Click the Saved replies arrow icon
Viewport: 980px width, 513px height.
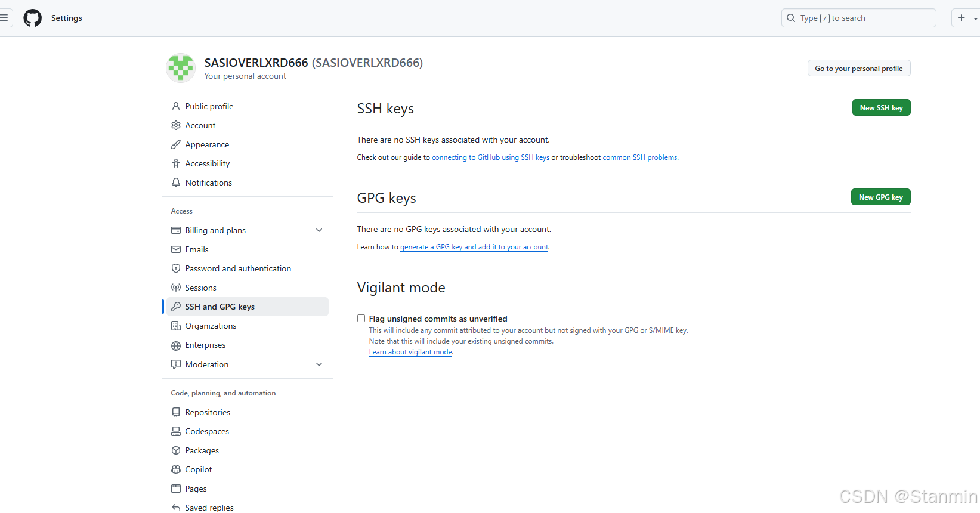tap(176, 508)
